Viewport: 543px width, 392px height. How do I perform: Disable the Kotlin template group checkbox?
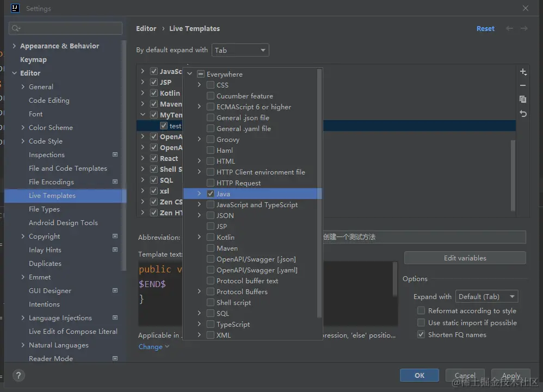click(154, 93)
